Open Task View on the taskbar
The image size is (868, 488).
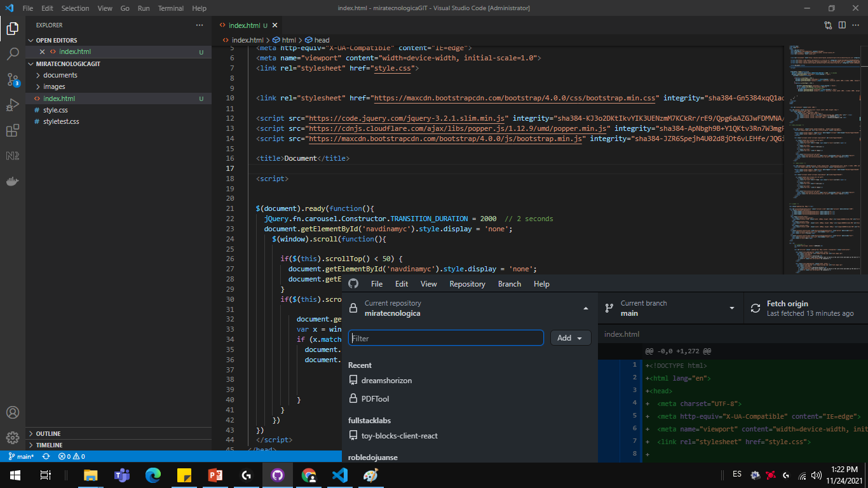(x=45, y=475)
